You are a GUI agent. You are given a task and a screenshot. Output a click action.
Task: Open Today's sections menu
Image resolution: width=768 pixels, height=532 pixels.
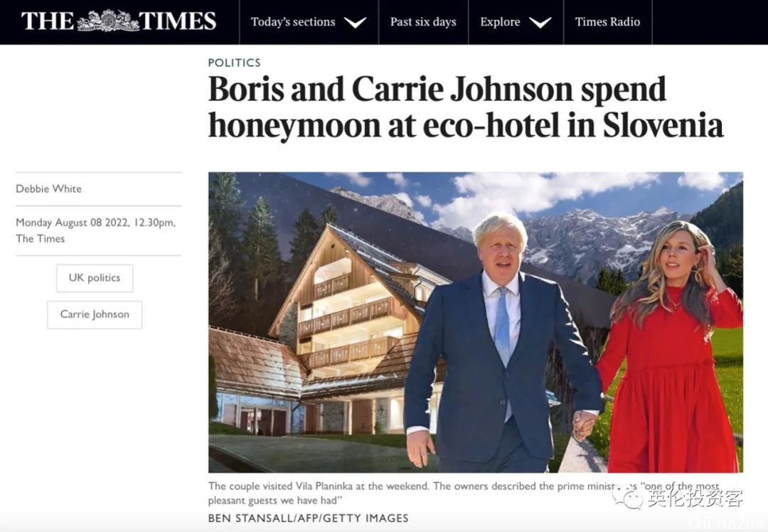point(309,22)
